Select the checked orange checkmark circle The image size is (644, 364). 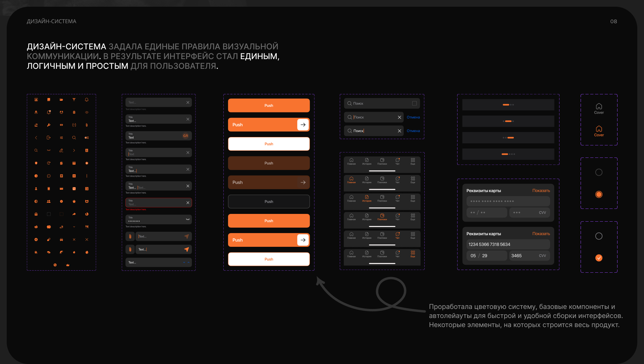pos(599,258)
